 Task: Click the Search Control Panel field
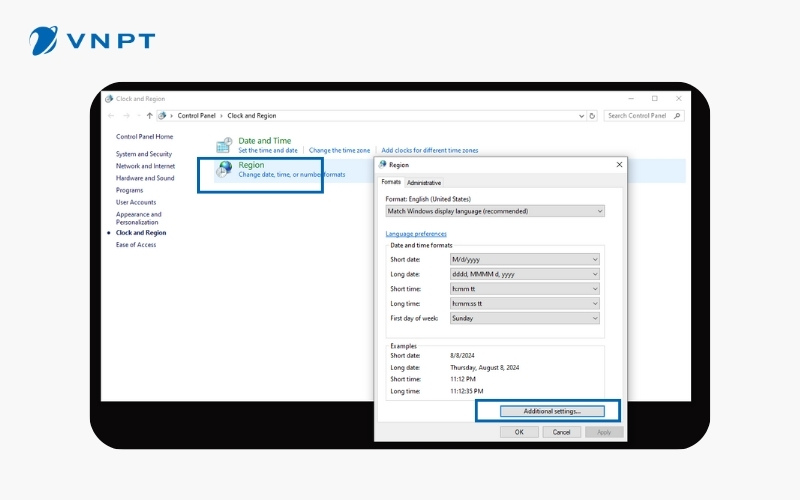pyautogui.click(x=639, y=116)
